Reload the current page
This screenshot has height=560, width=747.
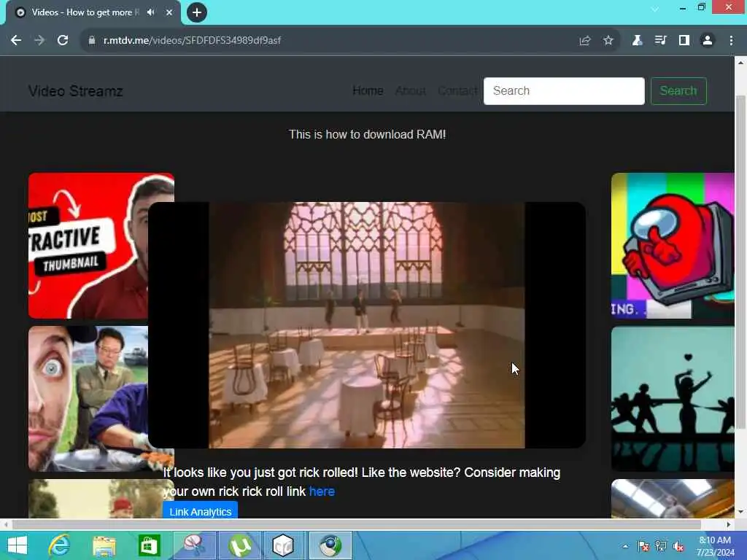click(x=63, y=41)
